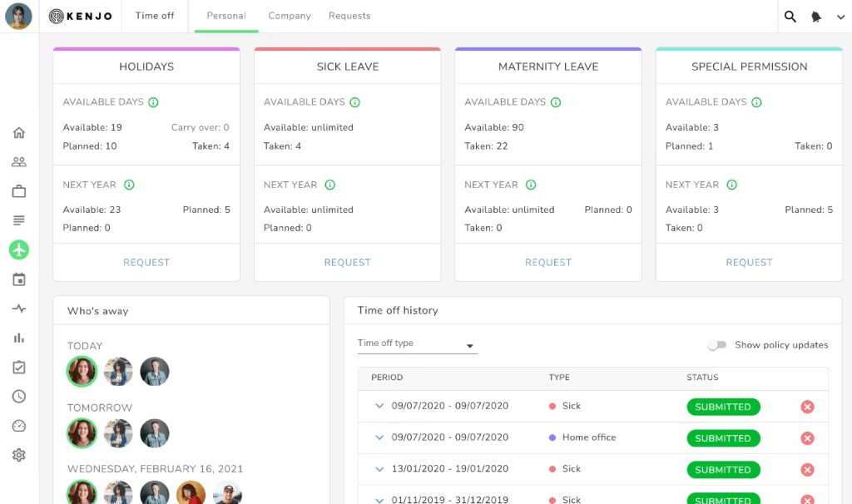Click Special Permission Next Year info icon
The width and height of the screenshot is (852, 504).
pyautogui.click(x=732, y=185)
